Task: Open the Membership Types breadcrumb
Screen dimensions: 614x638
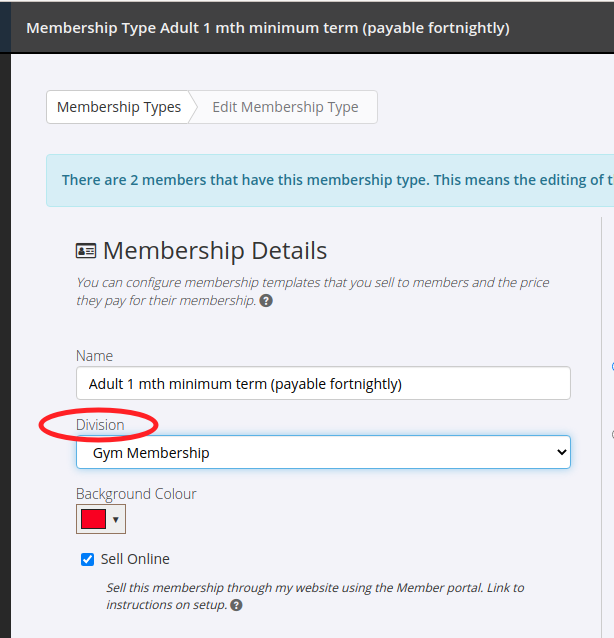Action: (x=118, y=107)
